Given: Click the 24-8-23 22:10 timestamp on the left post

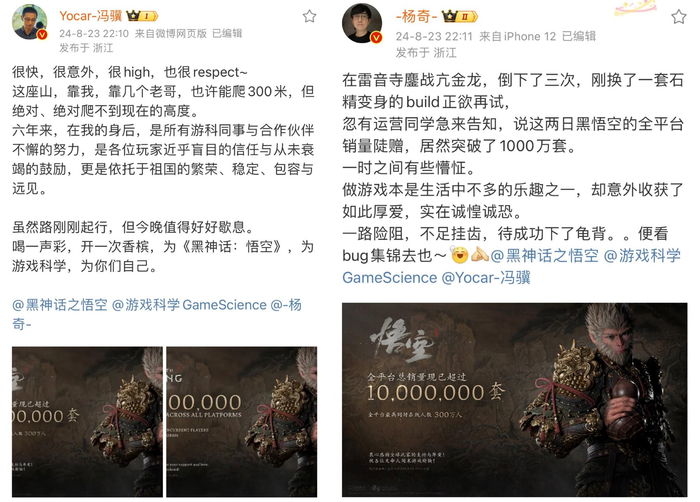Looking at the screenshot, I should pos(94,33).
